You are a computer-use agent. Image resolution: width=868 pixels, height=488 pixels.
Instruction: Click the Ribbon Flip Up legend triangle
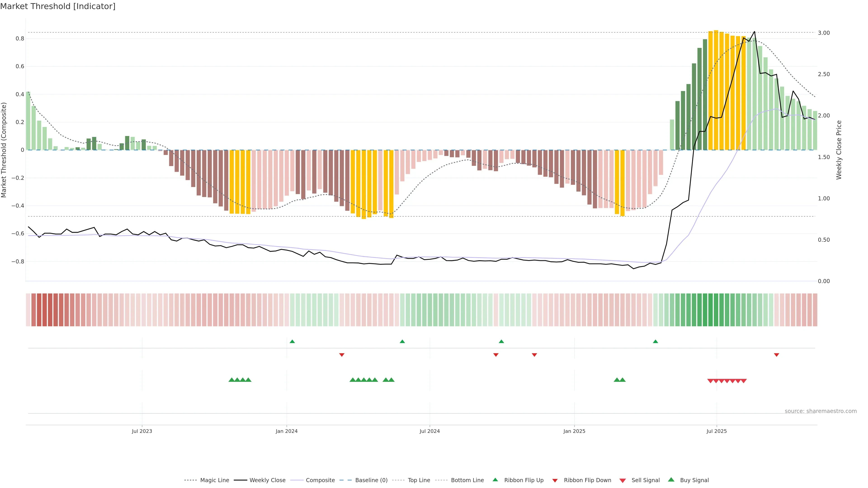coord(495,480)
